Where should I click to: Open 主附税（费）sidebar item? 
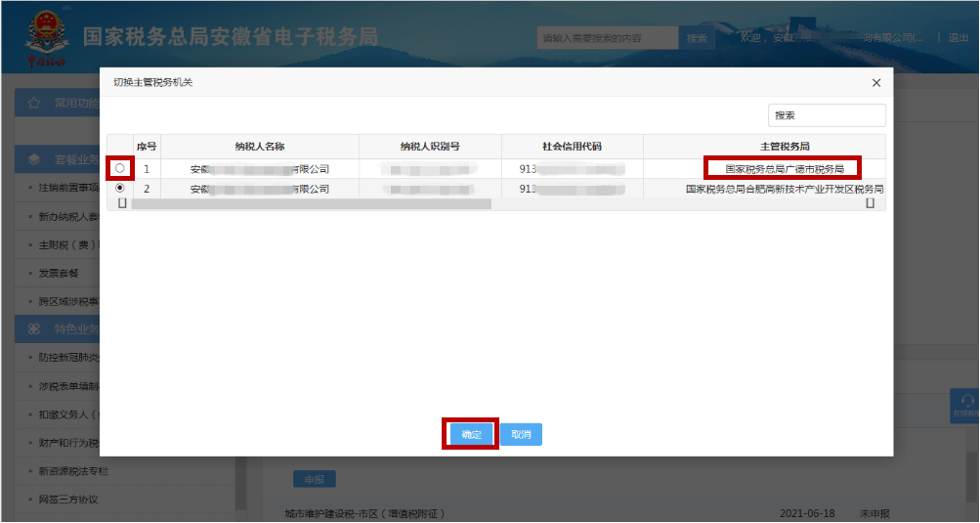coord(68,244)
